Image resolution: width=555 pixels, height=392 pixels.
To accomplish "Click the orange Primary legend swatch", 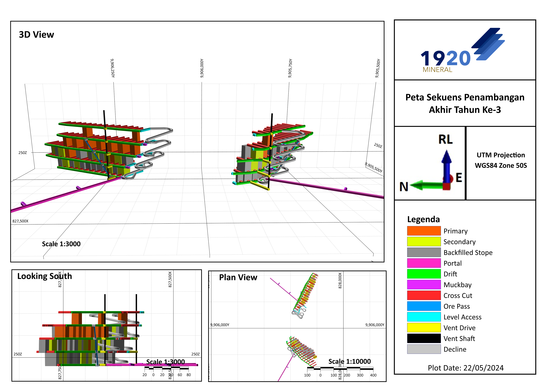I will 424,231.
